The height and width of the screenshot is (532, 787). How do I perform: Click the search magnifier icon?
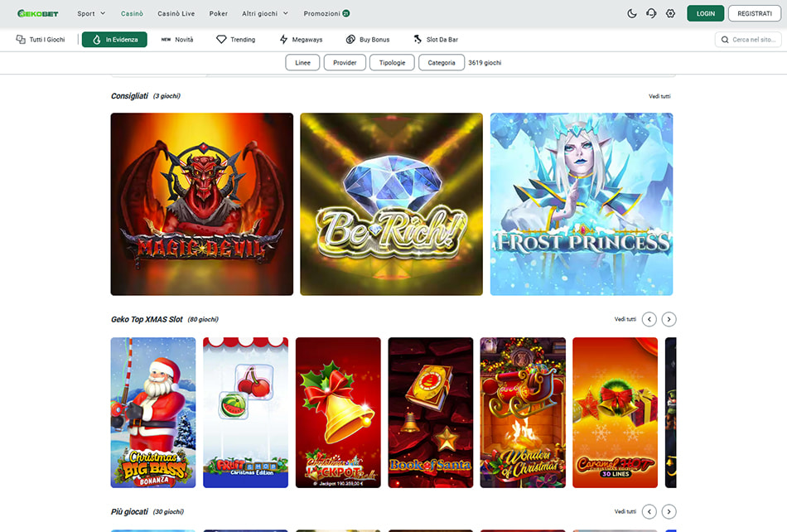coord(725,40)
